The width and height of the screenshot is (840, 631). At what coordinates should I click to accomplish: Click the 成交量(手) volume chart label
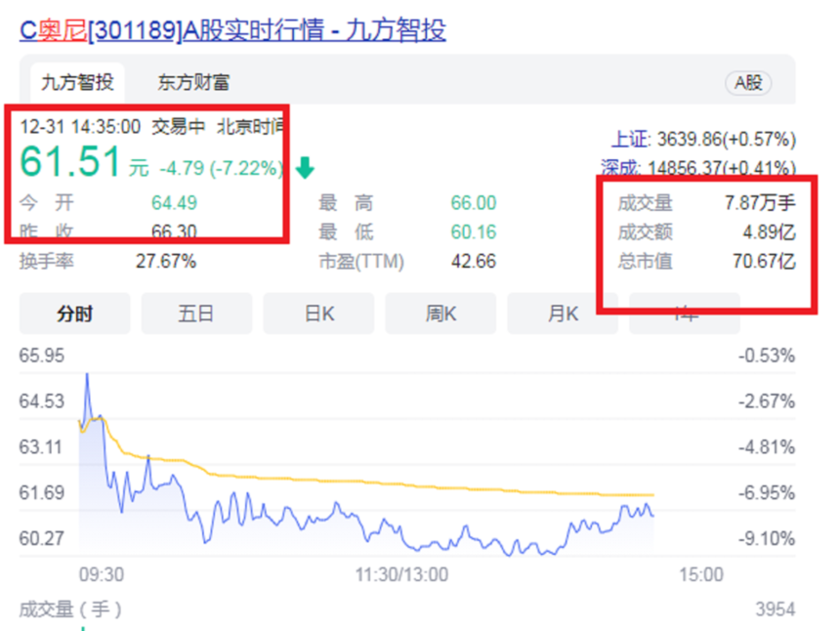(70, 610)
